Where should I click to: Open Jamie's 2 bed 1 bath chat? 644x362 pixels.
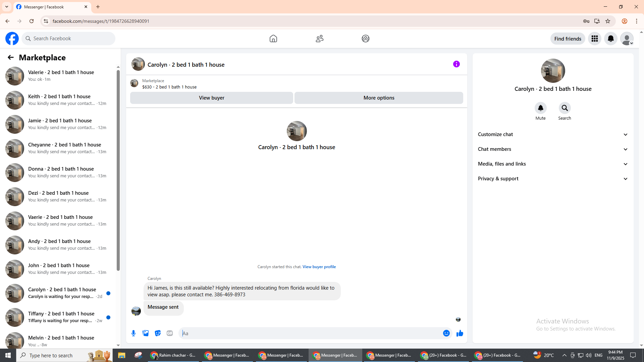click(x=58, y=124)
